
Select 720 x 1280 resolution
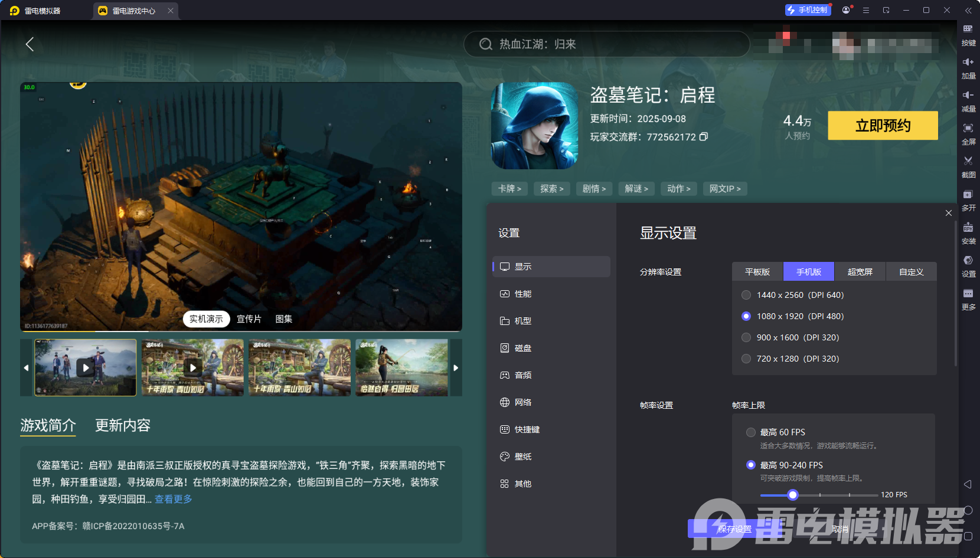(x=746, y=358)
